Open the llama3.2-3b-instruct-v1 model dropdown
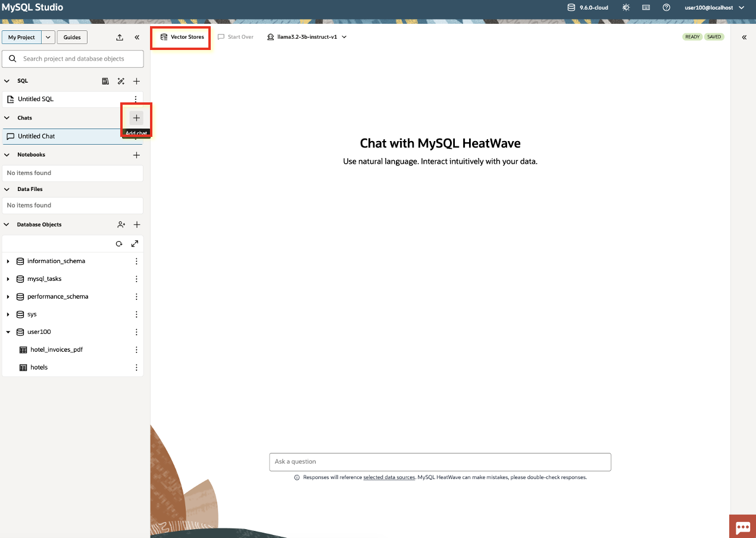 point(307,37)
